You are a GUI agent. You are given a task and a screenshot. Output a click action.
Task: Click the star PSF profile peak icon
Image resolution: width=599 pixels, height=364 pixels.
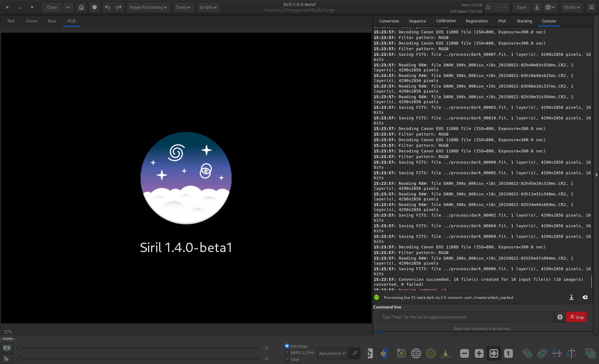(446, 353)
